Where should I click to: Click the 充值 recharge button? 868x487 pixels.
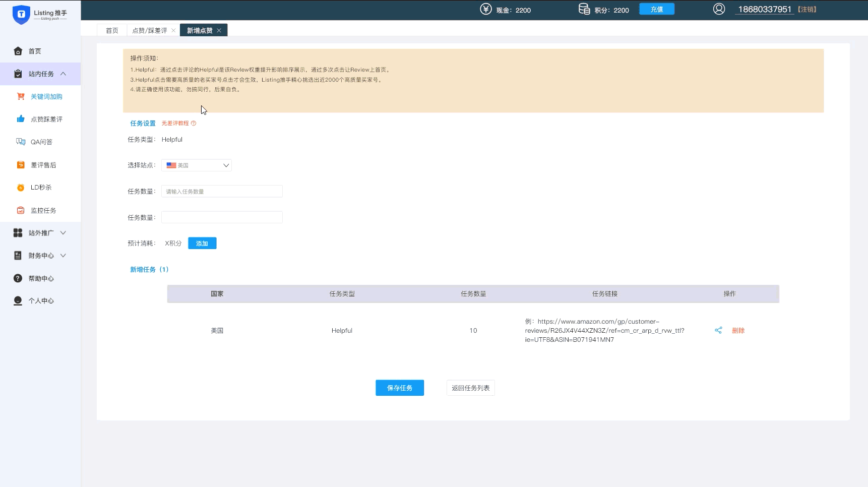(657, 9)
